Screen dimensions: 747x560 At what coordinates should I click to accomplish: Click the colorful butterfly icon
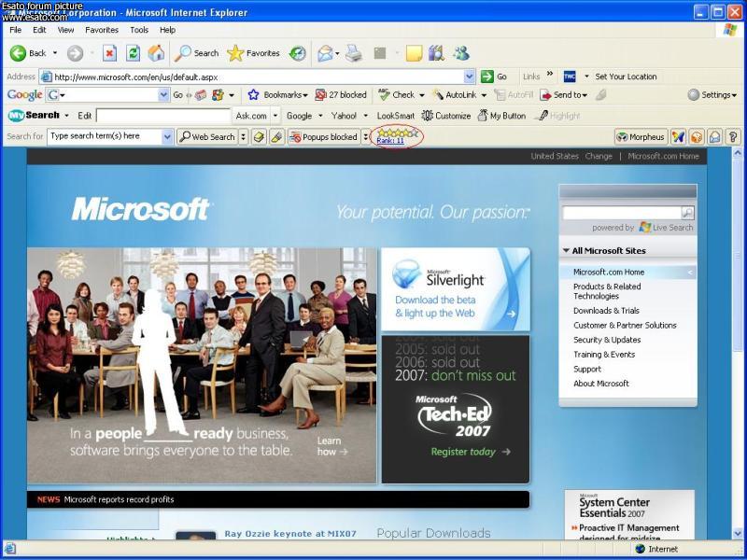click(679, 137)
